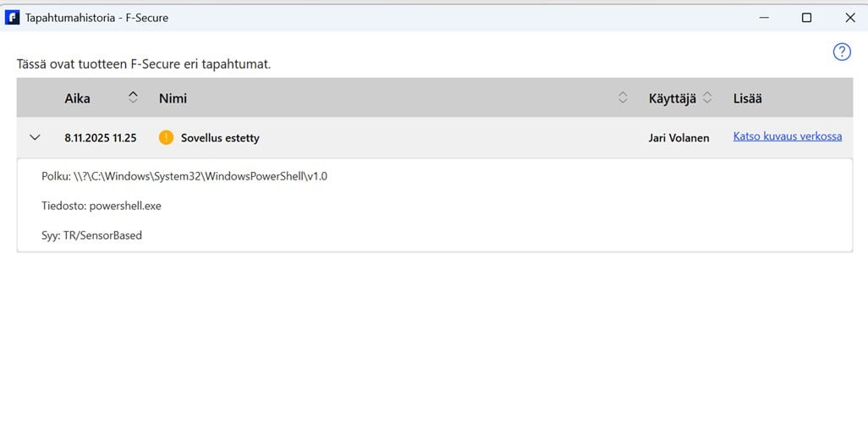
Task: Click the Tässä ovat tuotteen F-Secure description text
Action: 143,64
